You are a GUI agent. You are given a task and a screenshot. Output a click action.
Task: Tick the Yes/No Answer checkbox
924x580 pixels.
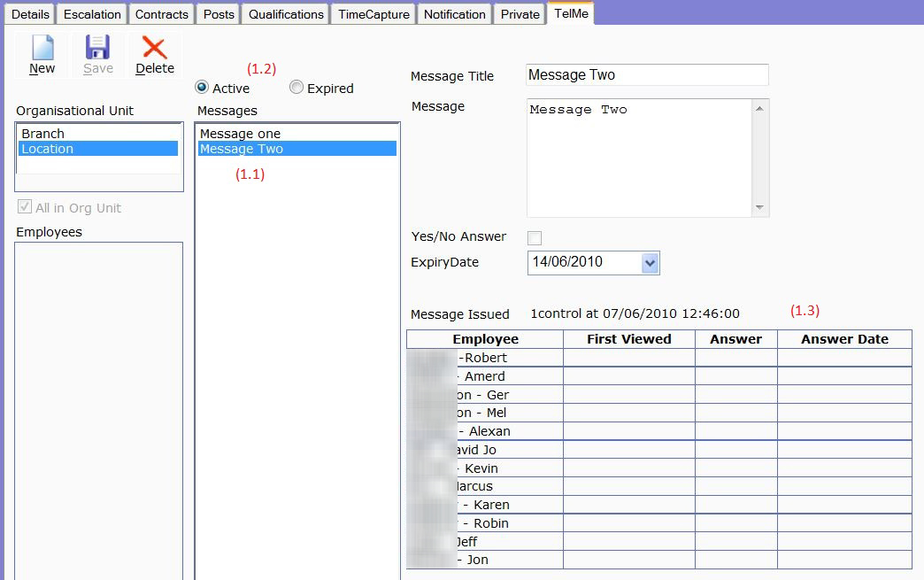(x=535, y=237)
